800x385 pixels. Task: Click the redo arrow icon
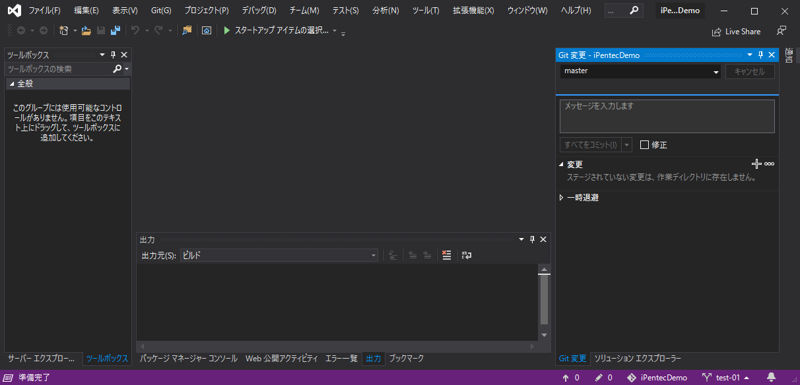click(x=158, y=31)
